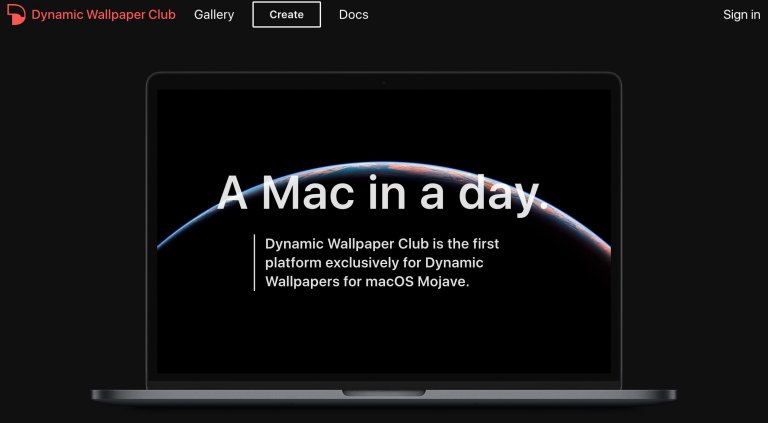
Task: Go to the Gallery page
Action: [x=214, y=15]
